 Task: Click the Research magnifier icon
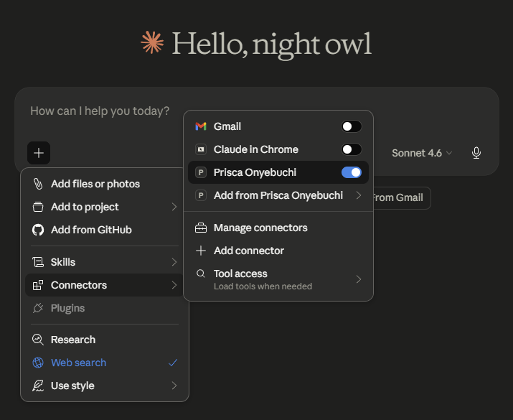pyautogui.click(x=38, y=340)
